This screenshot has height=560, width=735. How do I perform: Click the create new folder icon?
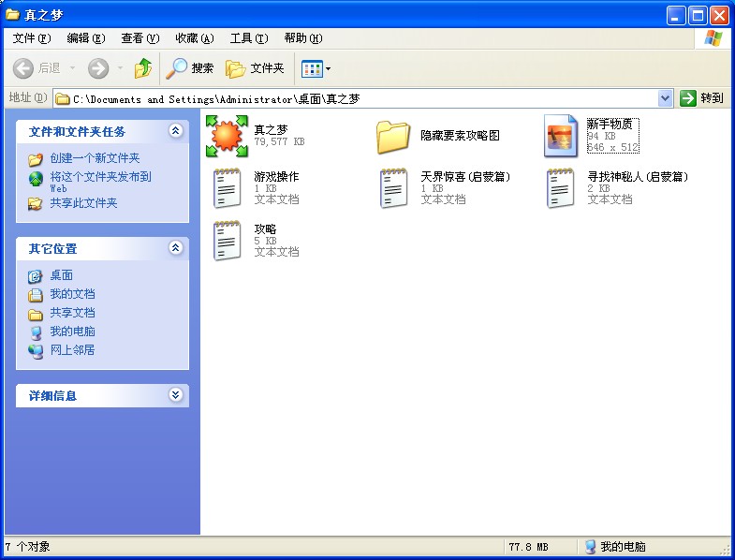(x=36, y=159)
